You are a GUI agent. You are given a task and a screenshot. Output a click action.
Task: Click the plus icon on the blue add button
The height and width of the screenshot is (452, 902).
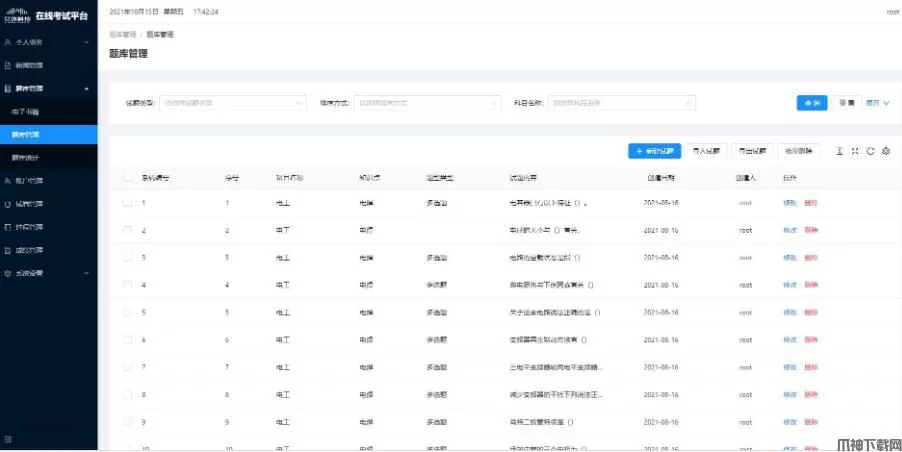[639, 151]
